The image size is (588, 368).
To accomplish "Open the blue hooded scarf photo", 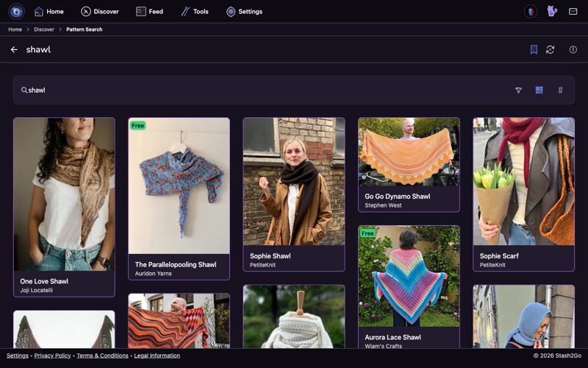I will point(524,316).
